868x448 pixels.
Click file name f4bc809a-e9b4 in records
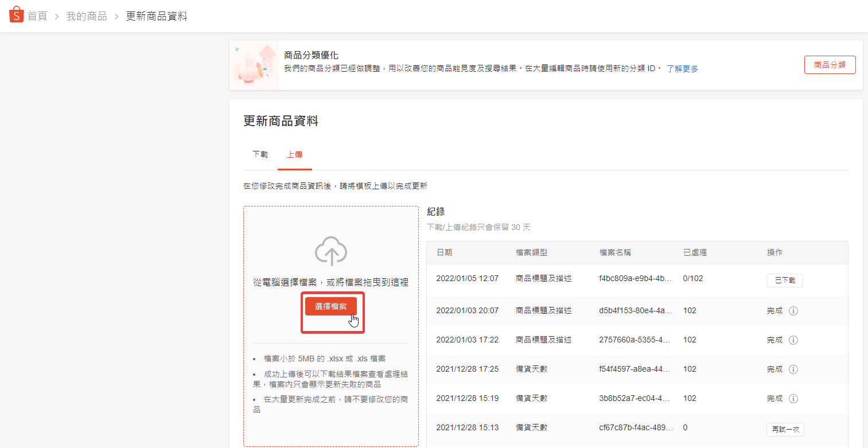click(x=635, y=279)
